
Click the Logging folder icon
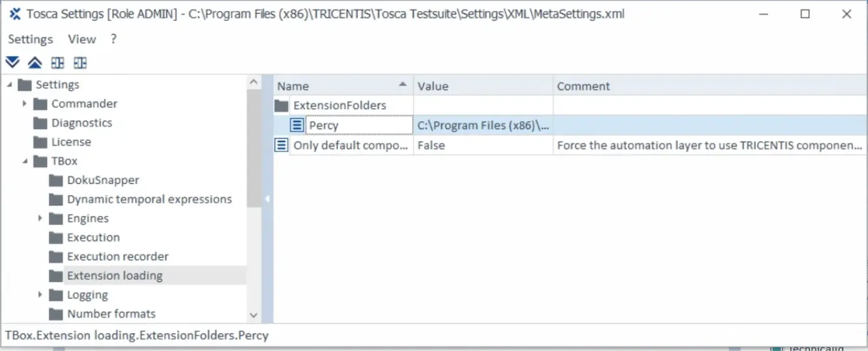pyautogui.click(x=56, y=295)
